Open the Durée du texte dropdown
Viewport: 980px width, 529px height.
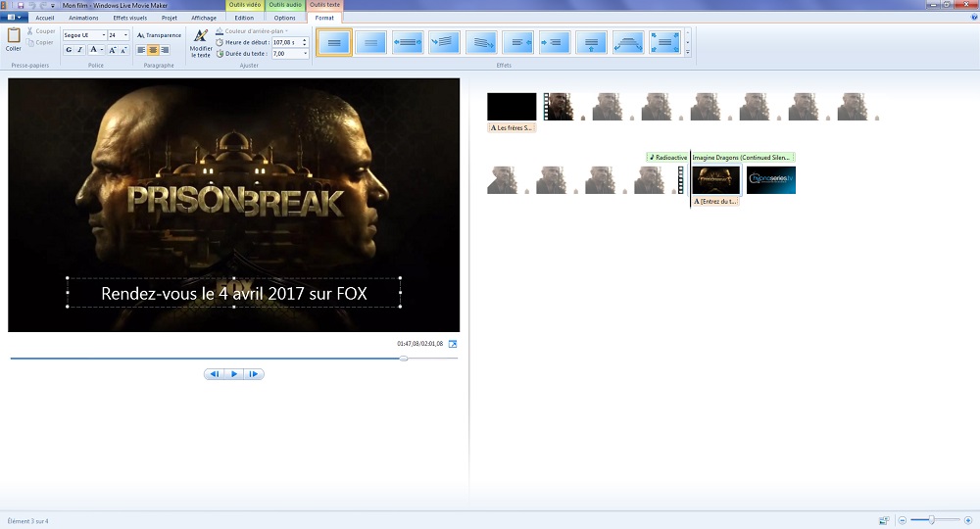(x=305, y=54)
